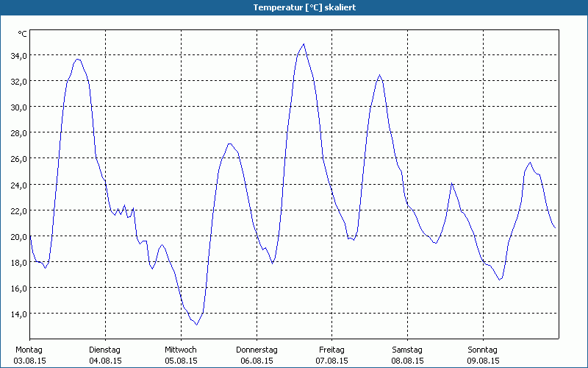
Task: Click the Samstag peak at 24 °C
Action: point(452,184)
